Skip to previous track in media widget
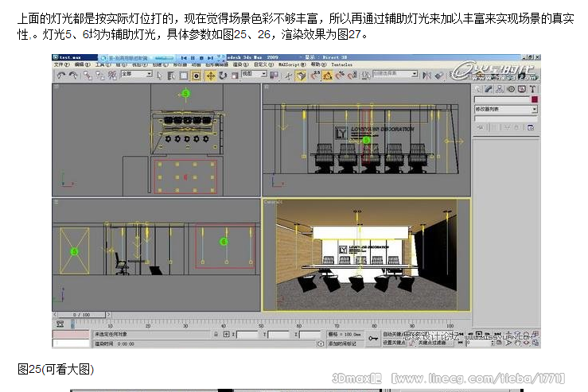The height and width of the screenshot is (392, 588). click(x=184, y=58)
